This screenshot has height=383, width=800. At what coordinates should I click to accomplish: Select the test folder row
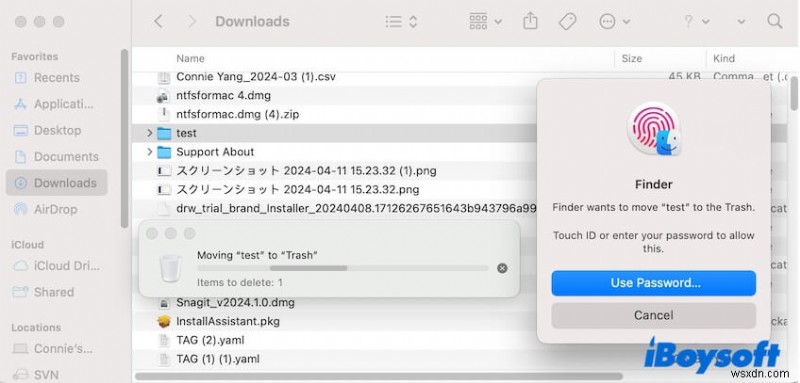click(x=334, y=133)
